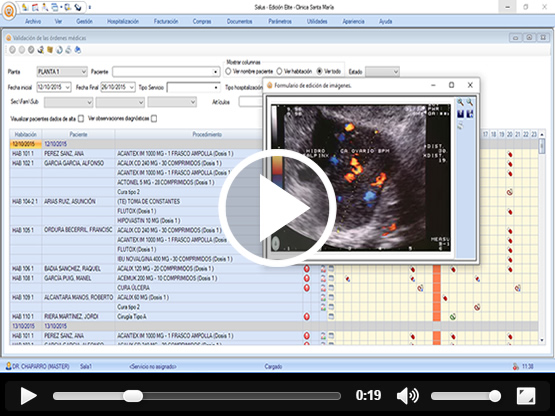This screenshot has width=555, height=416.
Task: Click the grey printer icon in the orders toolbar
Action: click(68, 50)
